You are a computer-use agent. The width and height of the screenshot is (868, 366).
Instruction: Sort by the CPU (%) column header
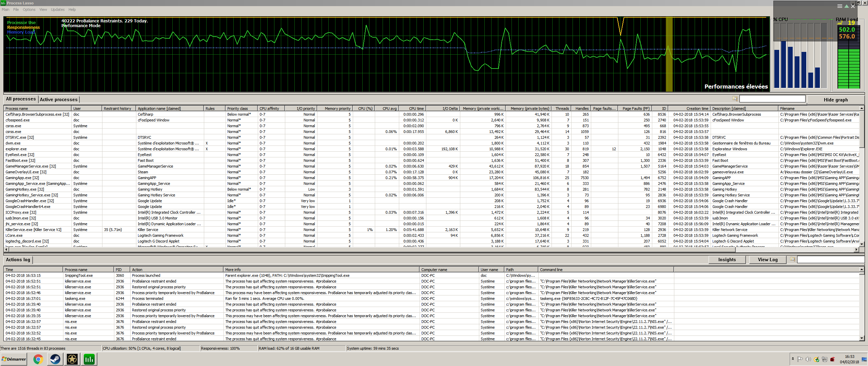point(364,109)
